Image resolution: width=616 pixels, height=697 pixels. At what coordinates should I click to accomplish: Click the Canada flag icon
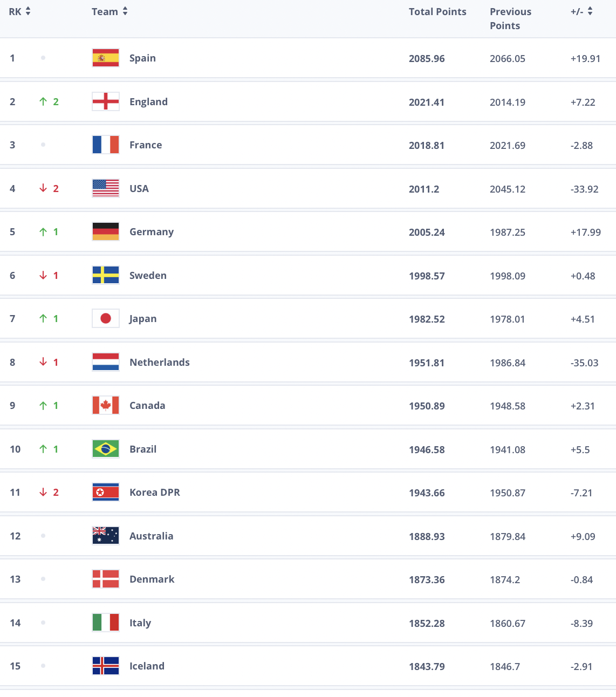pyautogui.click(x=106, y=405)
